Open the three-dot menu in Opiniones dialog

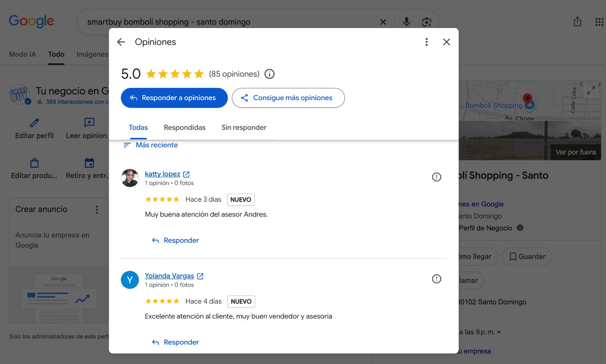click(x=426, y=42)
